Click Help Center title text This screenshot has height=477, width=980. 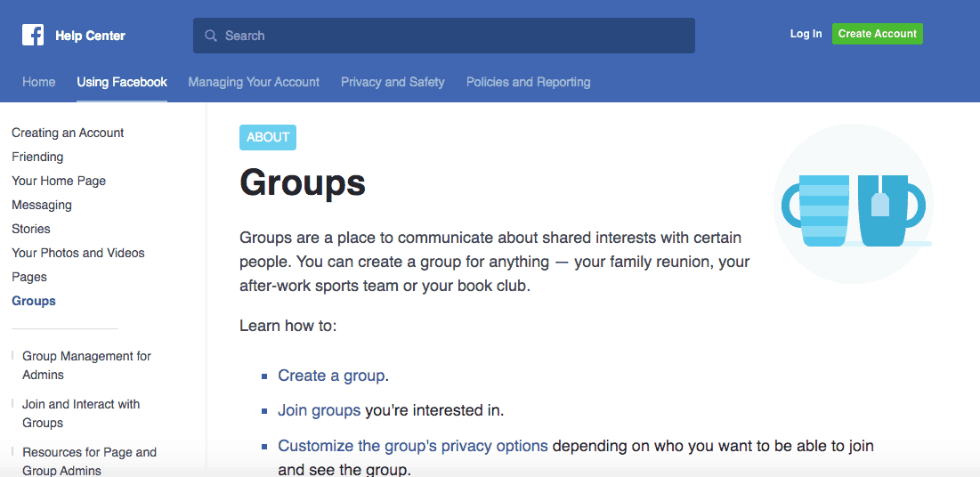tap(90, 36)
